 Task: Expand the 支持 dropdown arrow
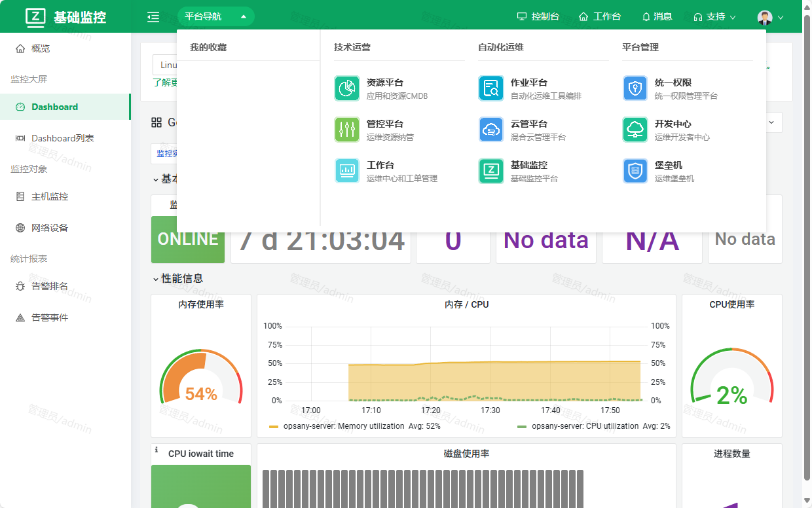733,18
